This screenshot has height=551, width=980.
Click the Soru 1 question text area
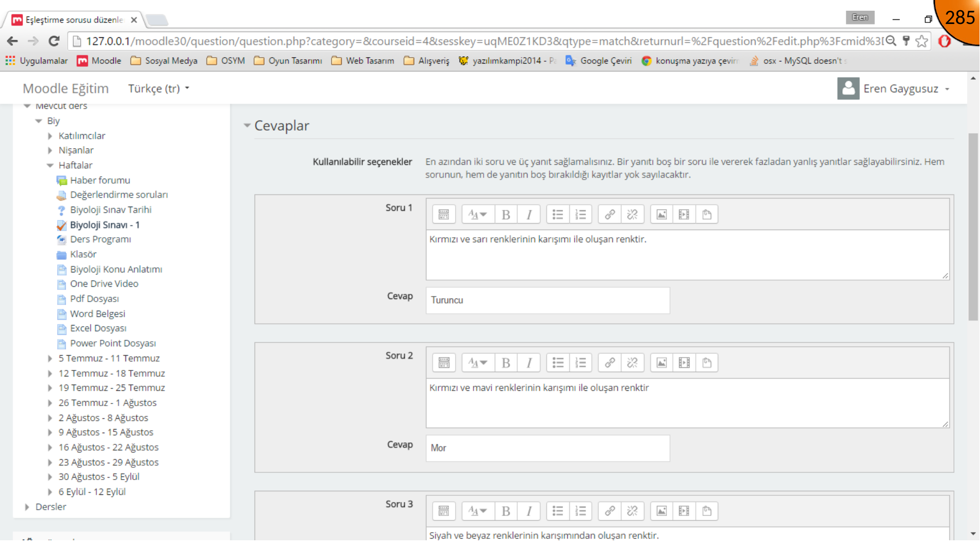coord(687,255)
